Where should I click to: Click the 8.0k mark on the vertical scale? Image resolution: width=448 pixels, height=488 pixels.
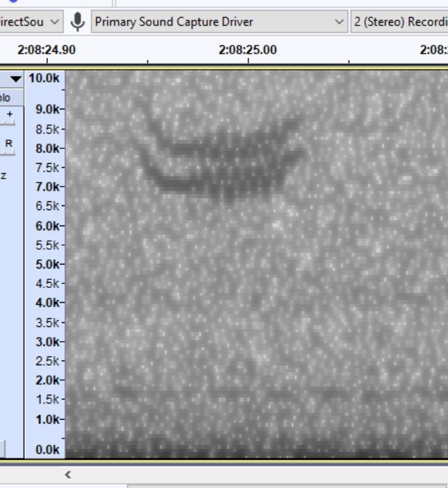[x=47, y=148]
